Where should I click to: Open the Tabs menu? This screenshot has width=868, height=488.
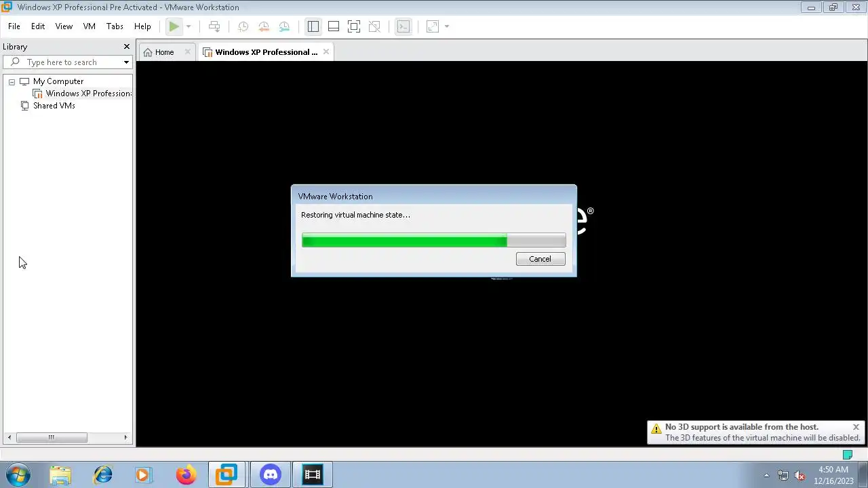click(x=115, y=26)
